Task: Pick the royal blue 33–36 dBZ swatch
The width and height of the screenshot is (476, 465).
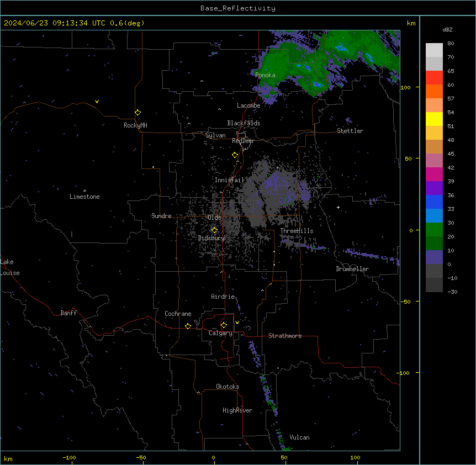Action: tap(434, 202)
